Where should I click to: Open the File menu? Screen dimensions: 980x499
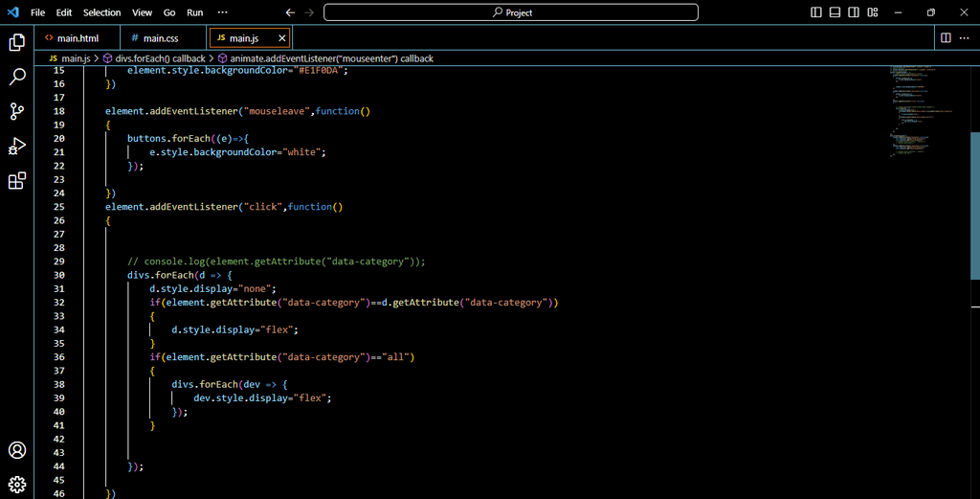[x=37, y=12]
